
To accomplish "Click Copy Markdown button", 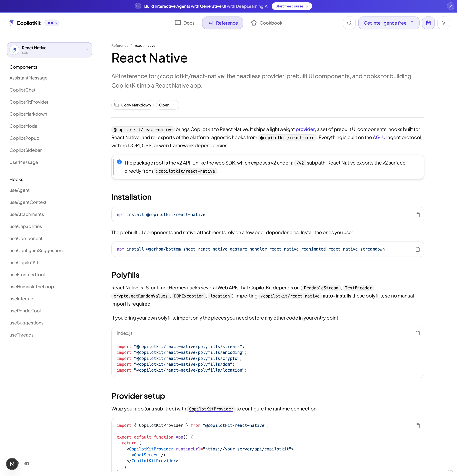I will click(x=133, y=105).
